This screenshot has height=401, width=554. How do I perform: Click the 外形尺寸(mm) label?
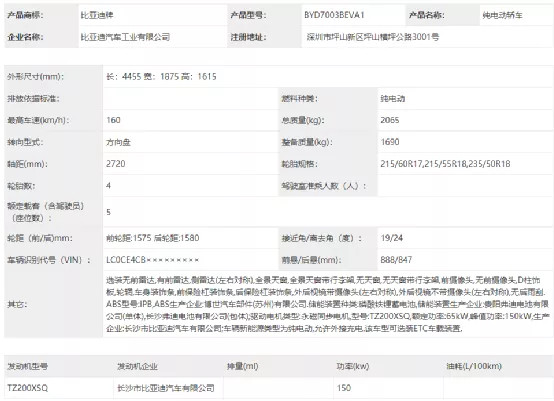tap(35, 76)
